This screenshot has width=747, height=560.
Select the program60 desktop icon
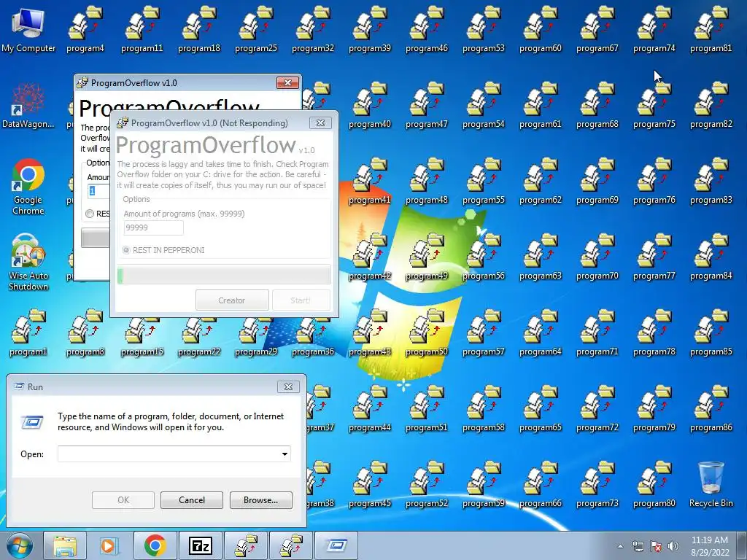[x=541, y=29]
